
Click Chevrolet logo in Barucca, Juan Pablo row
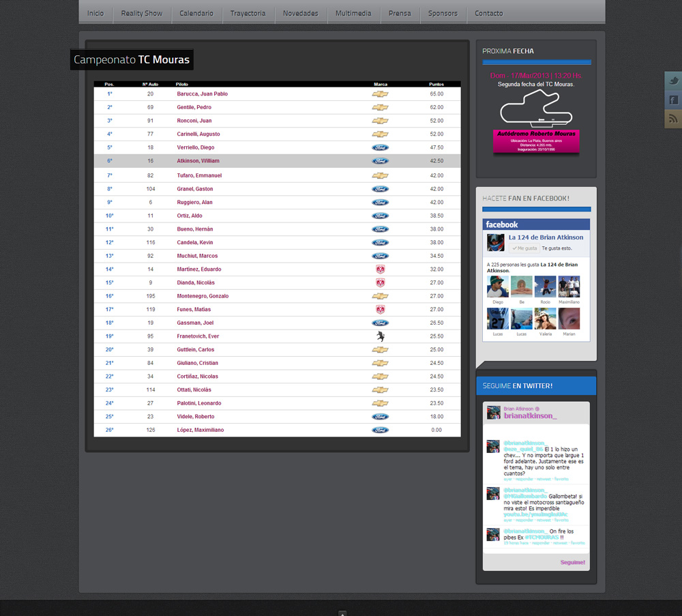pyautogui.click(x=380, y=94)
